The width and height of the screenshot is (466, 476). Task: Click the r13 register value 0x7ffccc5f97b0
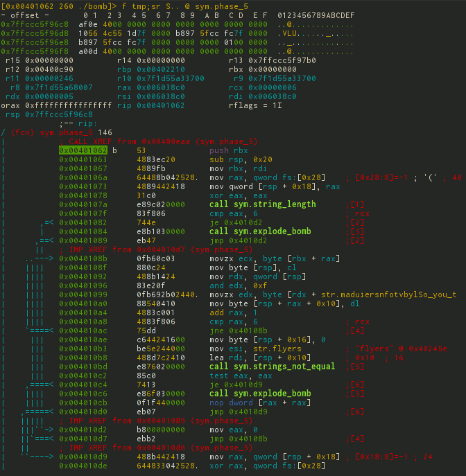tap(282, 61)
